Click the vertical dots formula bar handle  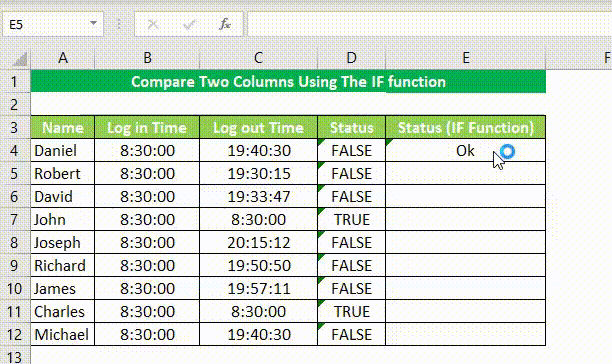(x=119, y=25)
